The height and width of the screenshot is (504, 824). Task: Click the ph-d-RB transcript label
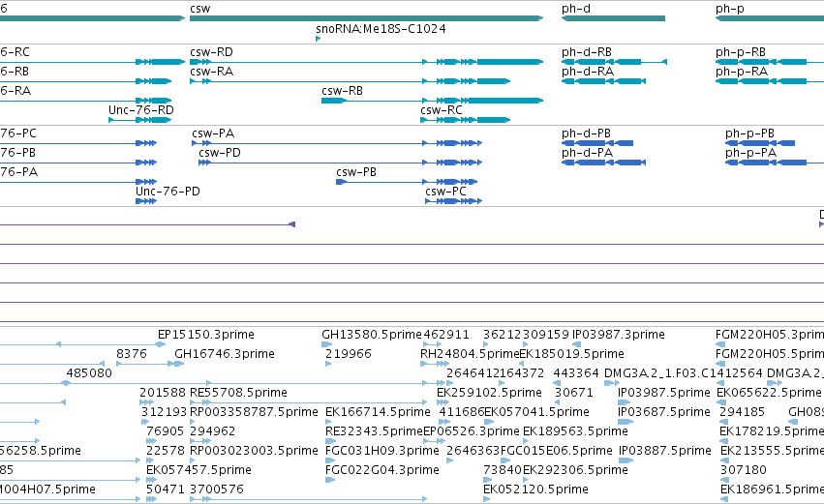point(587,52)
